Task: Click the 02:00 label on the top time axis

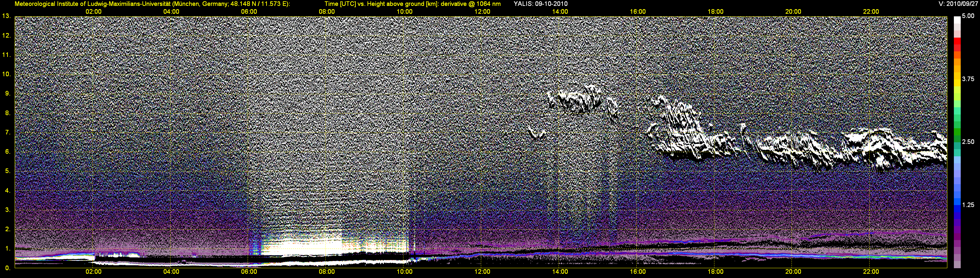Action: coord(93,12)
